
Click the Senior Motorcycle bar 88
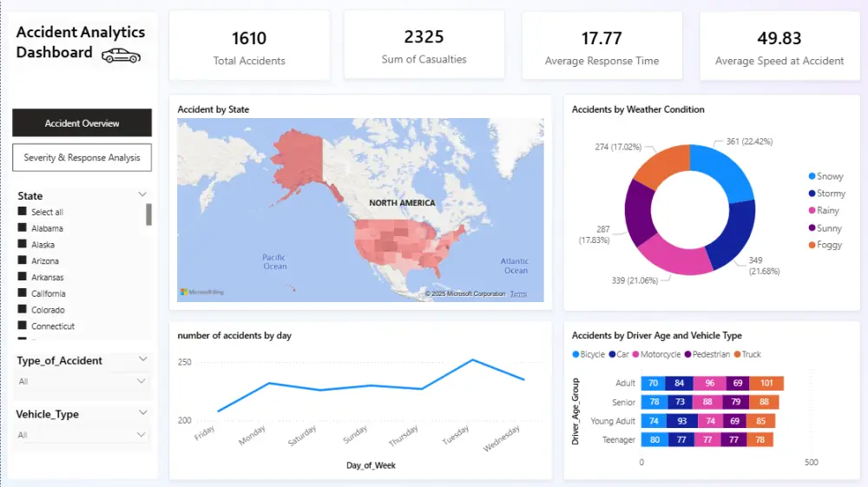click(707, 402)
